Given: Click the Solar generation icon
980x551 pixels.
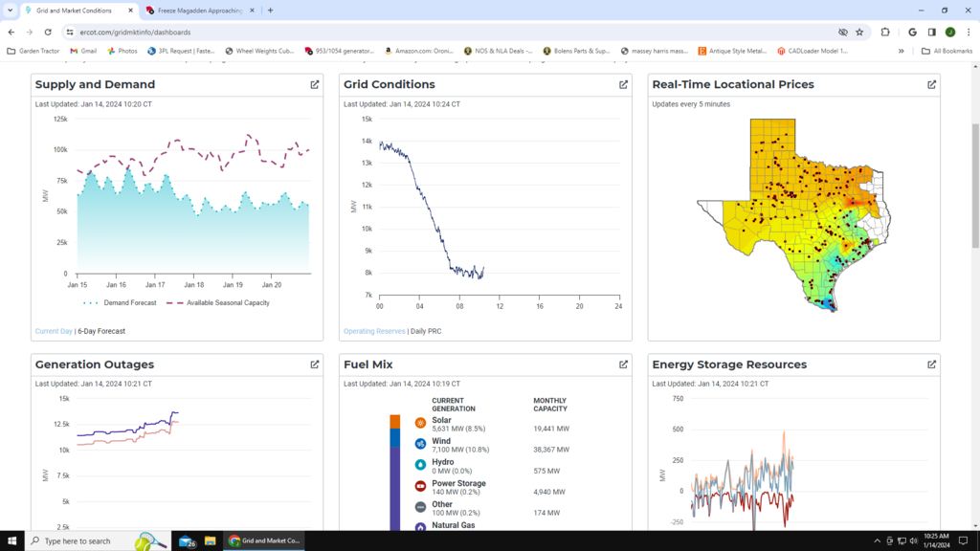Looking at the screenshot, I should pyautogui.click(x=420, y=423).
